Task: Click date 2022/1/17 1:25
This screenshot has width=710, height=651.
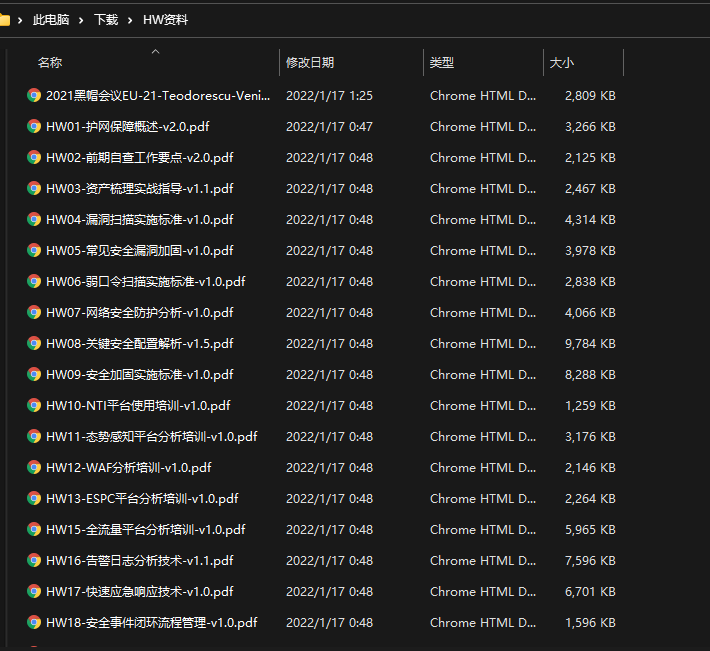Action: coord(330,96)
